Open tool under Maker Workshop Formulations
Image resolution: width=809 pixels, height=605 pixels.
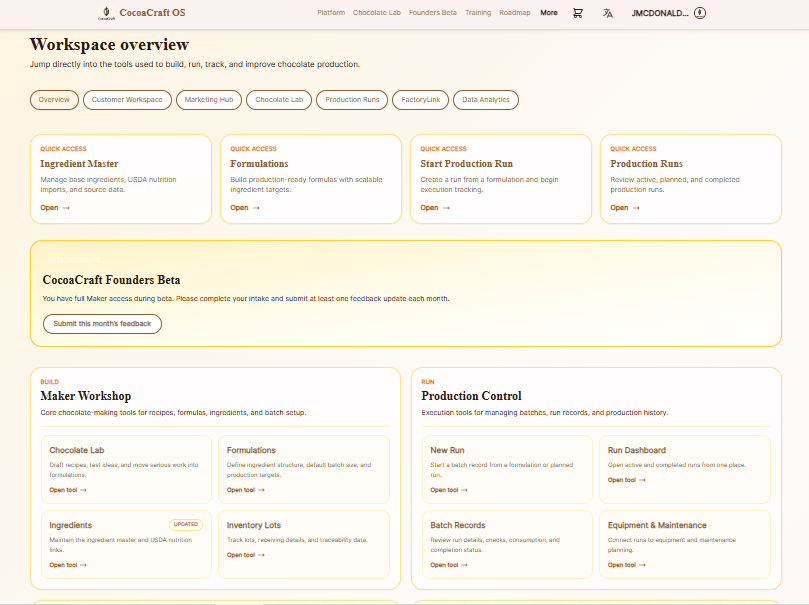[x=246, y=490]
